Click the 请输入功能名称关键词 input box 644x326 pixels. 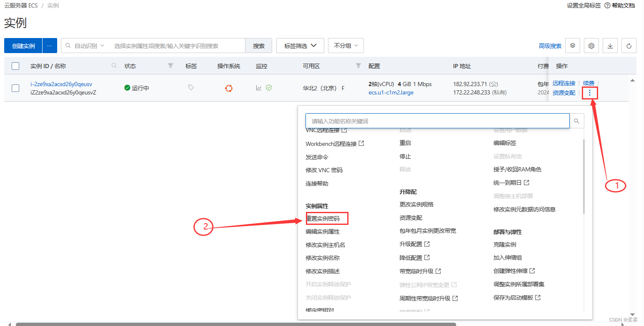[437, 121]
